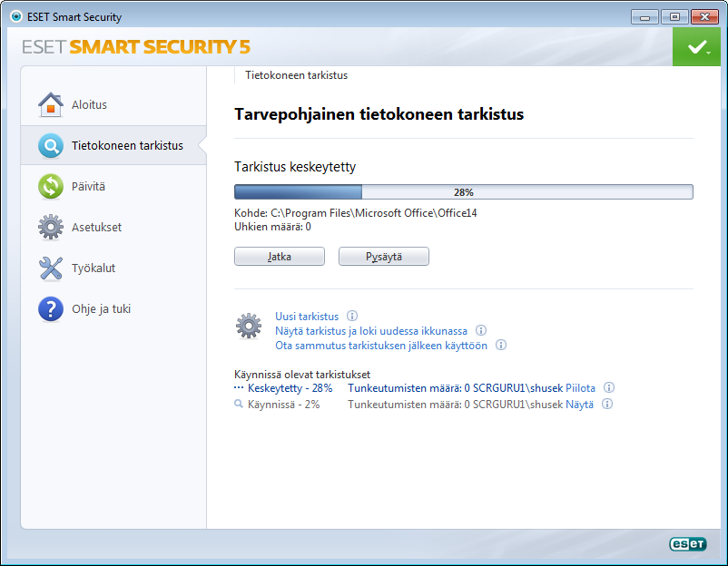
Task: Click the Asetukset gear icon in sidebar
Action: (x=51, y=228)
